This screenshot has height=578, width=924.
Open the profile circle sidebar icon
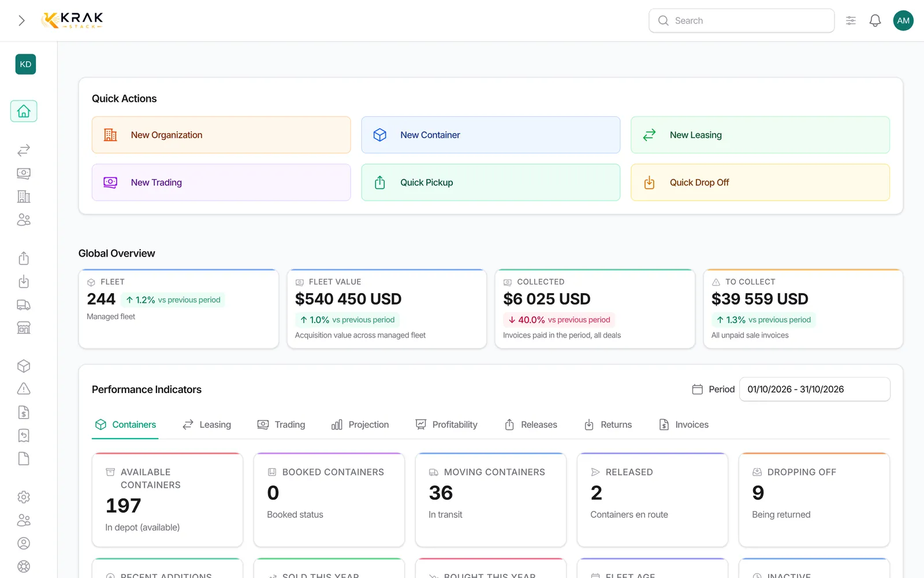[x=24, y=543]
